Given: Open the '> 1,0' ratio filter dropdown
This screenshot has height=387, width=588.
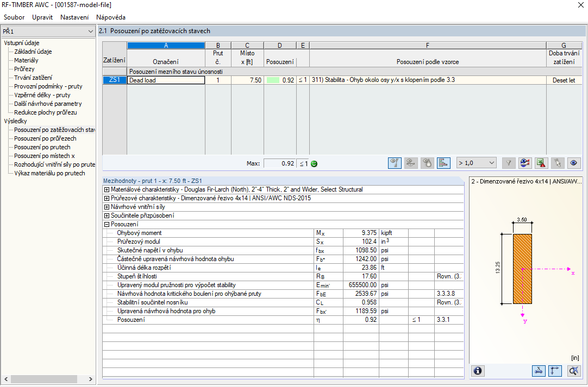Looking at the screenshot, I should pyautogui.click(x=476, y=163).
